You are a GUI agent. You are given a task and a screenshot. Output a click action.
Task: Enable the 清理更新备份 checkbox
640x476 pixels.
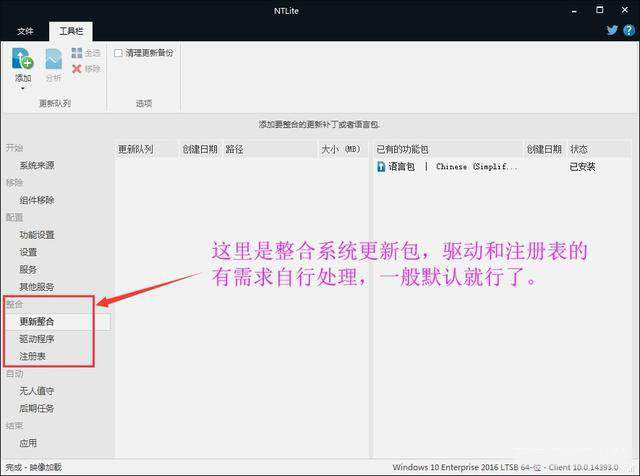pyautogui.click(x=118, y=53)
